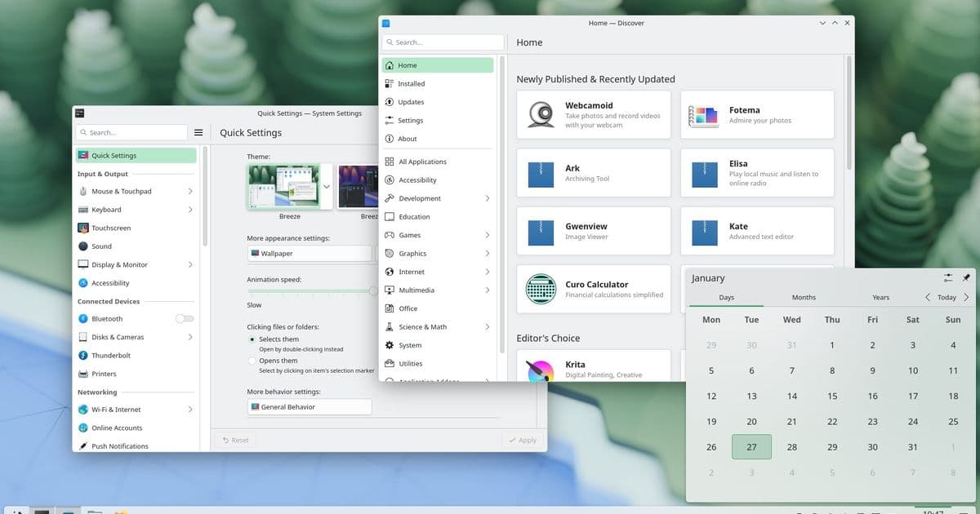Apply the Quick Settings changes

point(523,440)
